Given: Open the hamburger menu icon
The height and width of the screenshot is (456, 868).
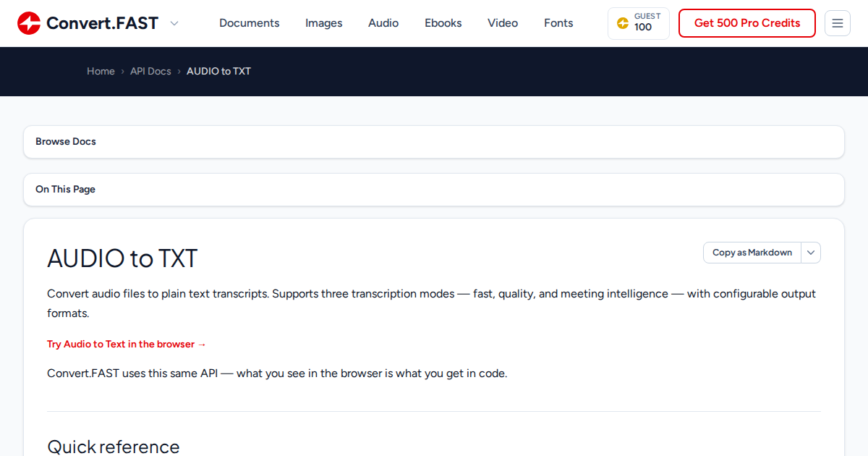Looking at the screenshot, I should [x=838, y=23].
